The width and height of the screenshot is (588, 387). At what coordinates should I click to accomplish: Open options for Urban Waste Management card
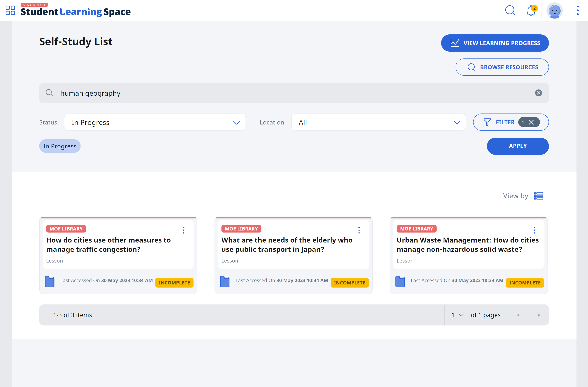coord(534,230)
